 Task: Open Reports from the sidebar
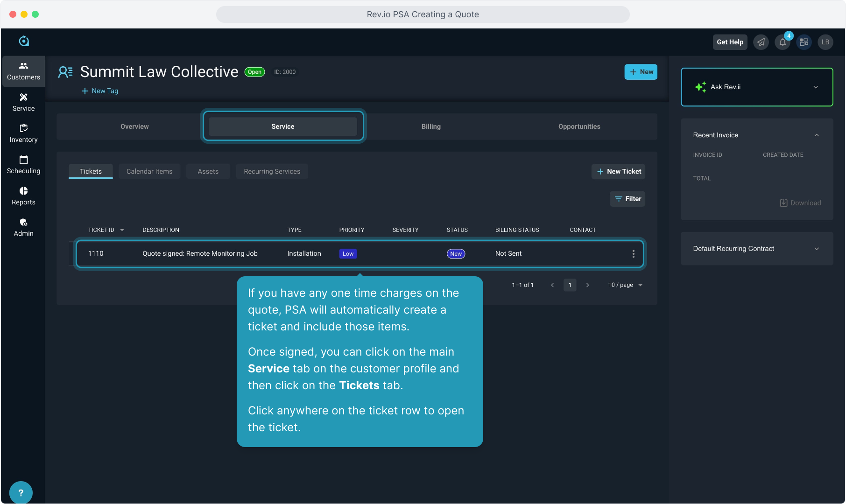point(23,196)
